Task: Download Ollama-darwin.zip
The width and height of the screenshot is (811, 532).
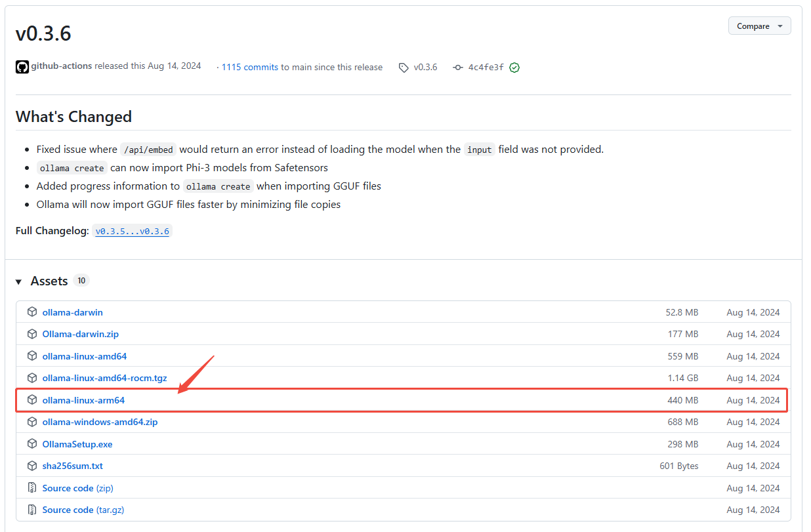Action: (x=81, y=334)
